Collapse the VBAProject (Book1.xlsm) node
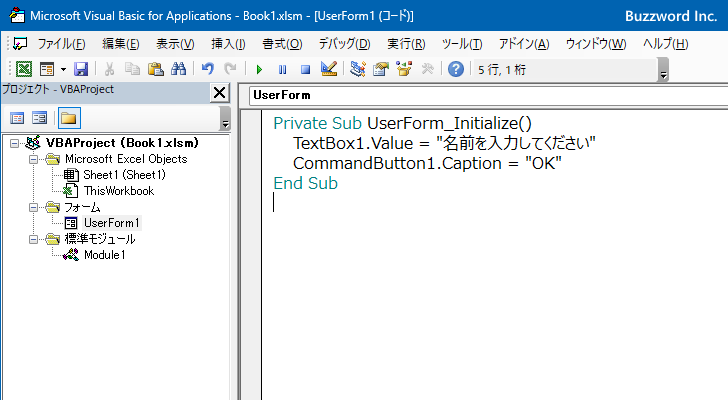728x400 pixels. coord(14,143)
